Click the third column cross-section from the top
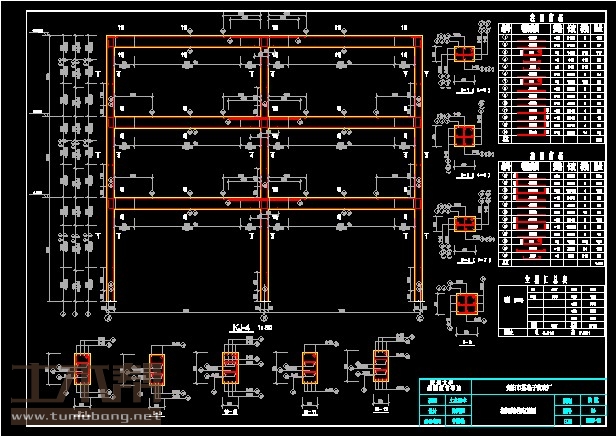Image resolution: width=616 pixels, height=436 pixels. tap(462, 223)
